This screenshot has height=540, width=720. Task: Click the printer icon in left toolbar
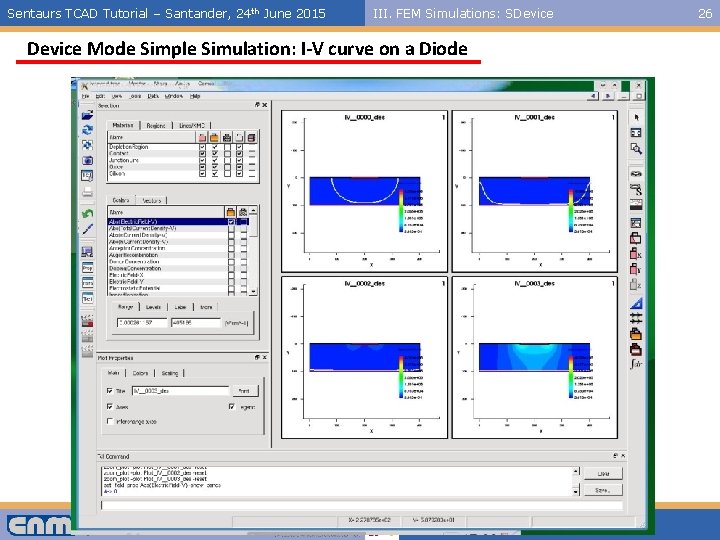(87, 191)
